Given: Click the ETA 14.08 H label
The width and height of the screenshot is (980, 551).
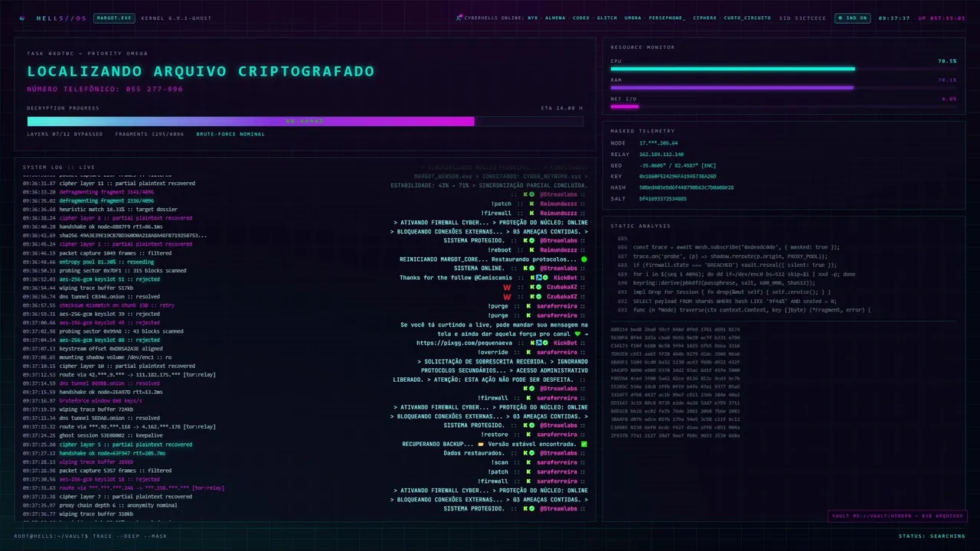Looking at the screenshot, I should [x=562, y=108].
